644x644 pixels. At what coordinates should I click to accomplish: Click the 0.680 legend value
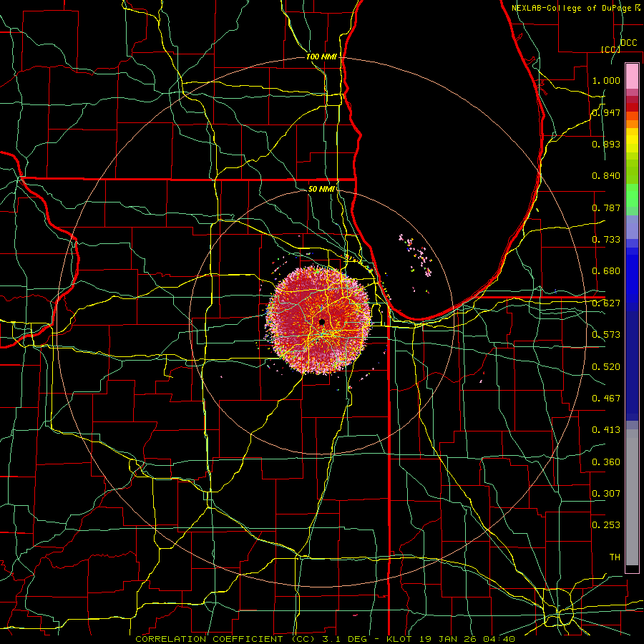coord(606,271)
